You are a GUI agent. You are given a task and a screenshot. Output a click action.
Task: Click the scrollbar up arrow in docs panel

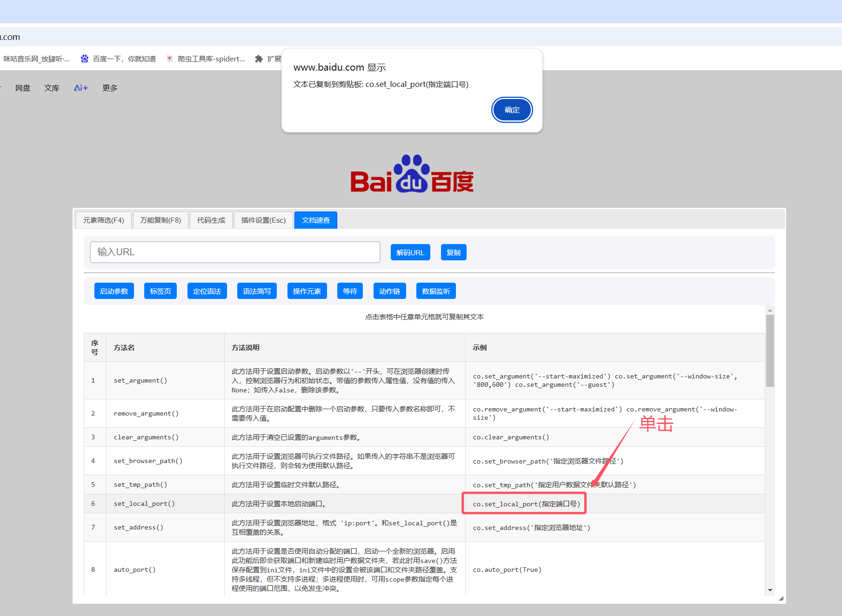point(770,310)
